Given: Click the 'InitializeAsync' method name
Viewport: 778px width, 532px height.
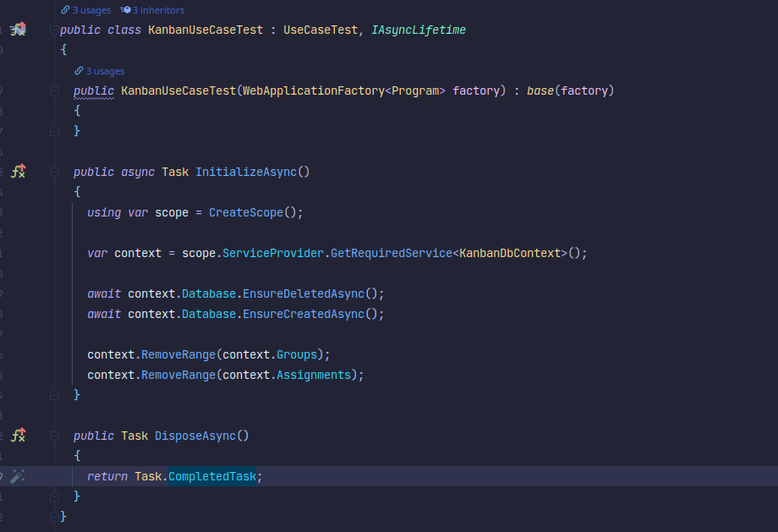Looking at the screenshot, I should tap(246, 172).
